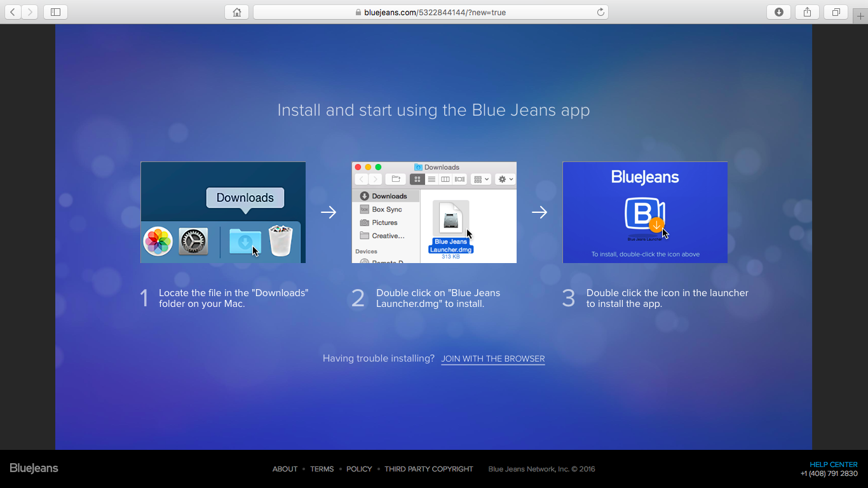Click the Downloads dock step one image

click(x=223, y=212)
